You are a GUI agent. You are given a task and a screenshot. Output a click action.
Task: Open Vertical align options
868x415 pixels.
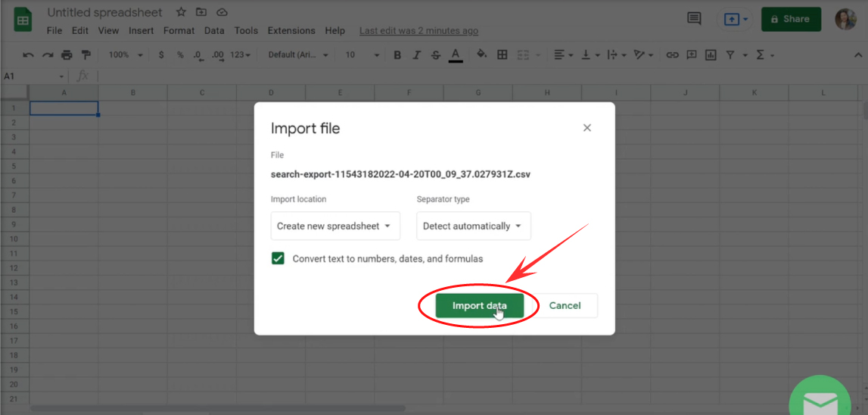[591, 55]
